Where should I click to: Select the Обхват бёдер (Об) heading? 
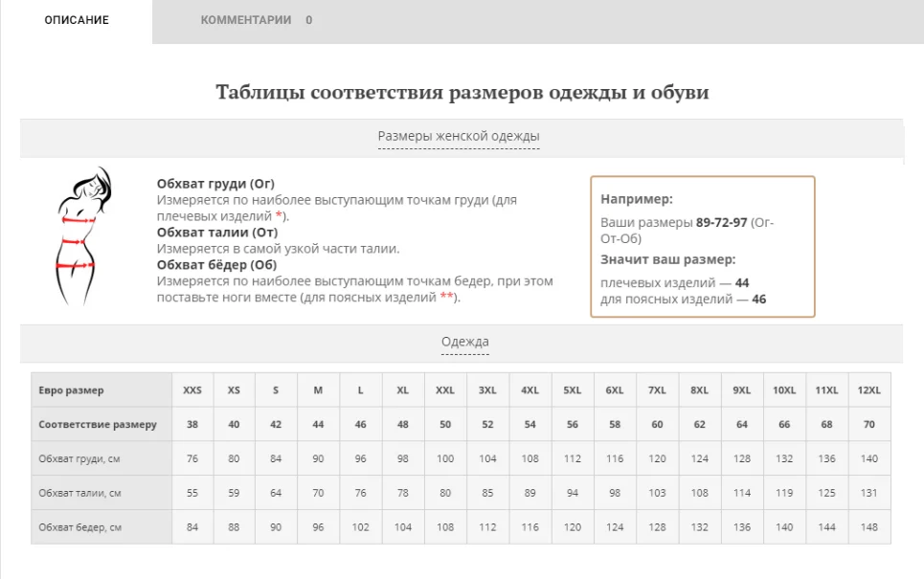pyautogui.click(x=216, y=265)
